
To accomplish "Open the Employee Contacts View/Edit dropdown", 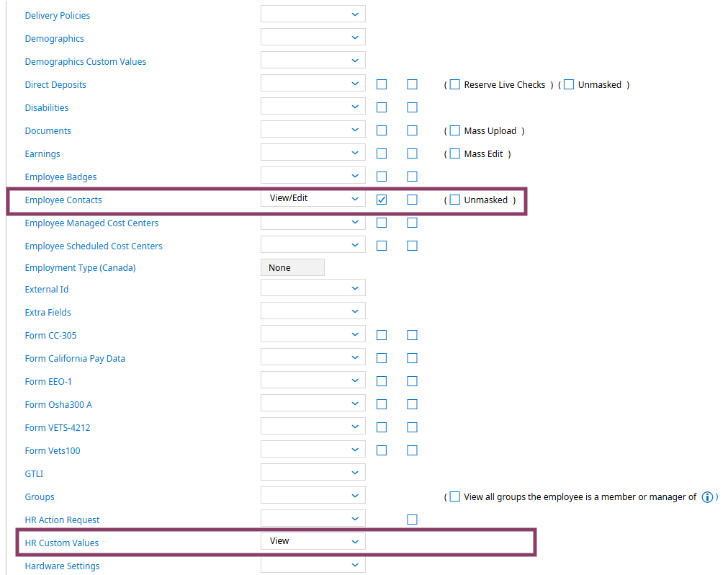I will [x=313, y=198].
